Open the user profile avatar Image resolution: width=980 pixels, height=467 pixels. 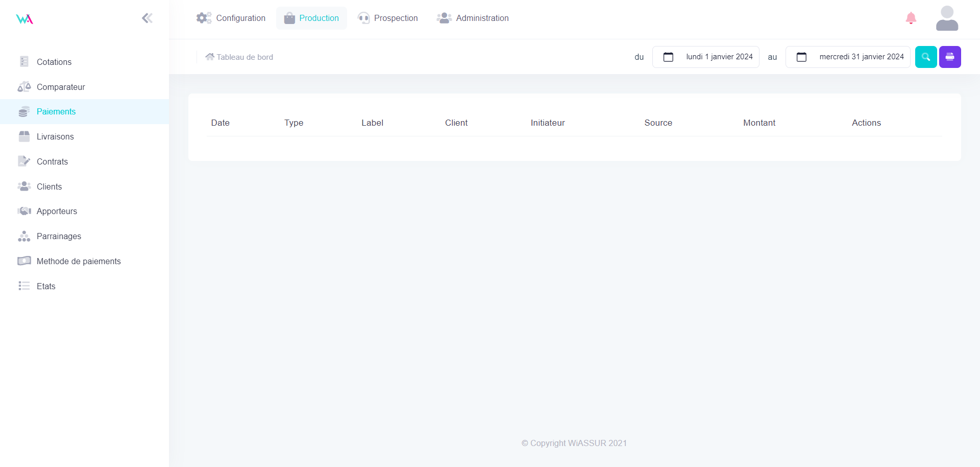pos(947,18)
